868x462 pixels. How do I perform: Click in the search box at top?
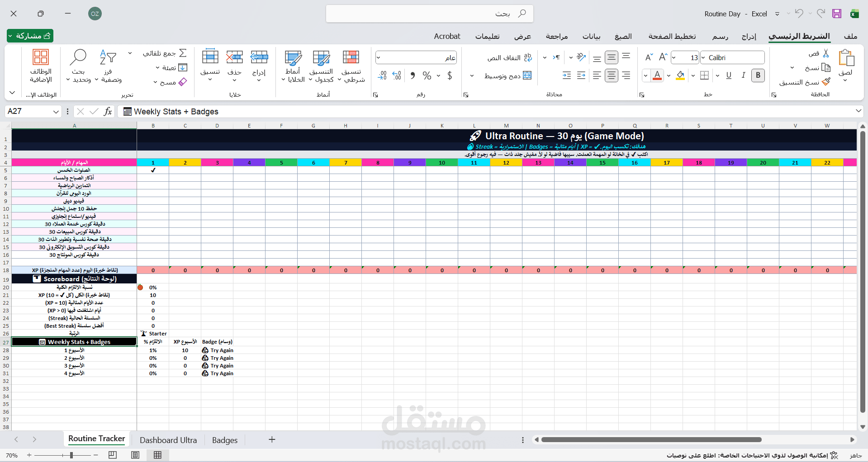coord(430,14)
